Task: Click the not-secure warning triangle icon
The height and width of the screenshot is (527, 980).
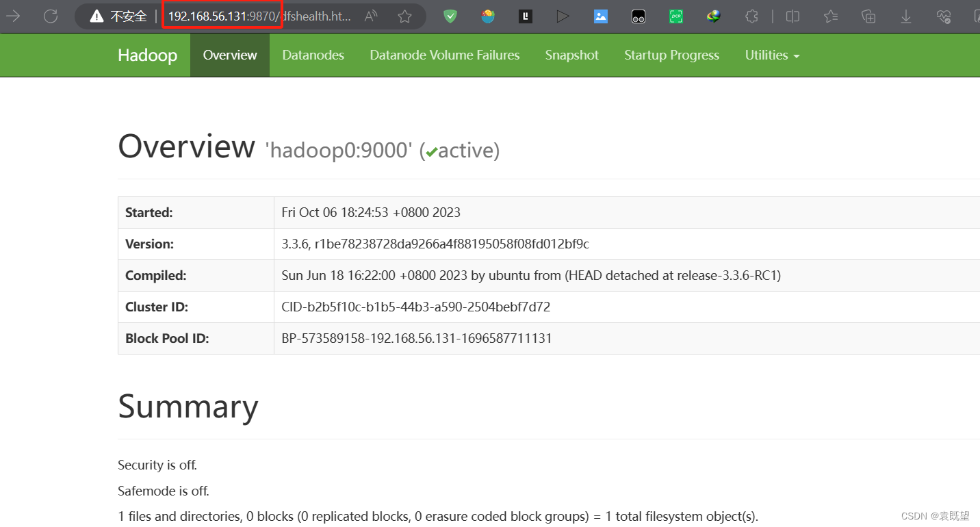Action: 97,16
